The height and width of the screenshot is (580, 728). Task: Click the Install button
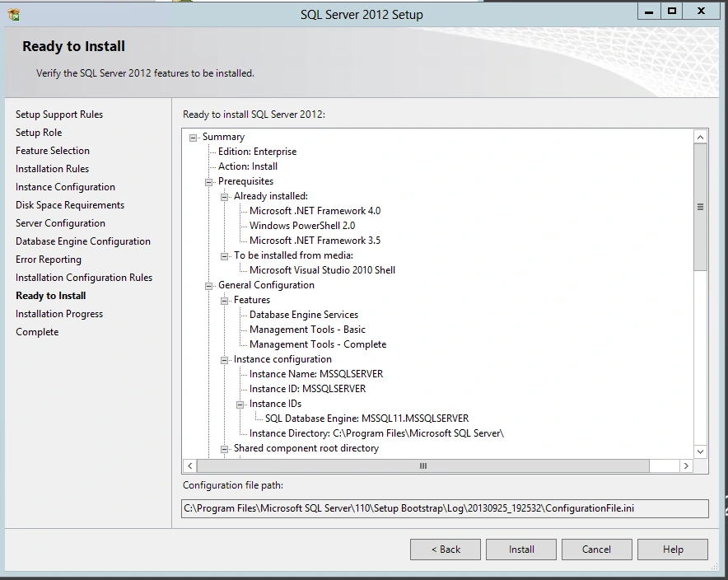[x=521, y=550]
